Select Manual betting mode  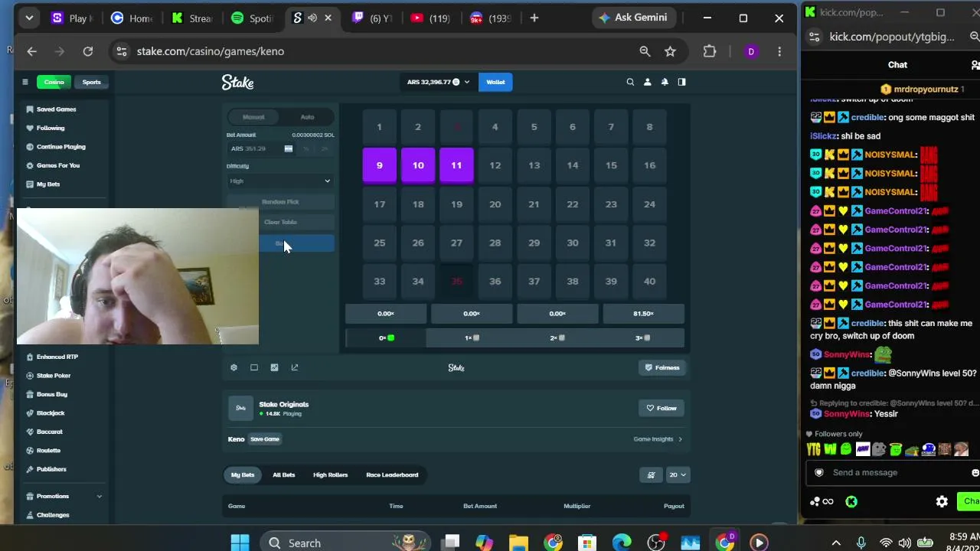pos(253,117)
